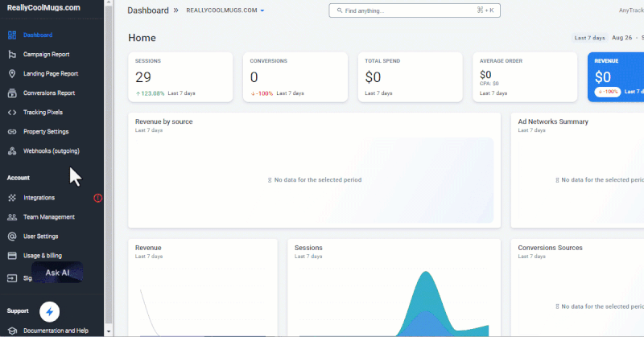
Task: Select the Average Order stat card
Action: tap(525, 77)
